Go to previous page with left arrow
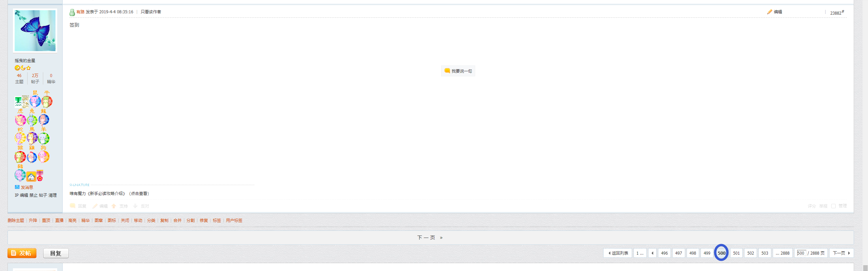The width and height of the screenshot is (868, 271). pos(652,253)
